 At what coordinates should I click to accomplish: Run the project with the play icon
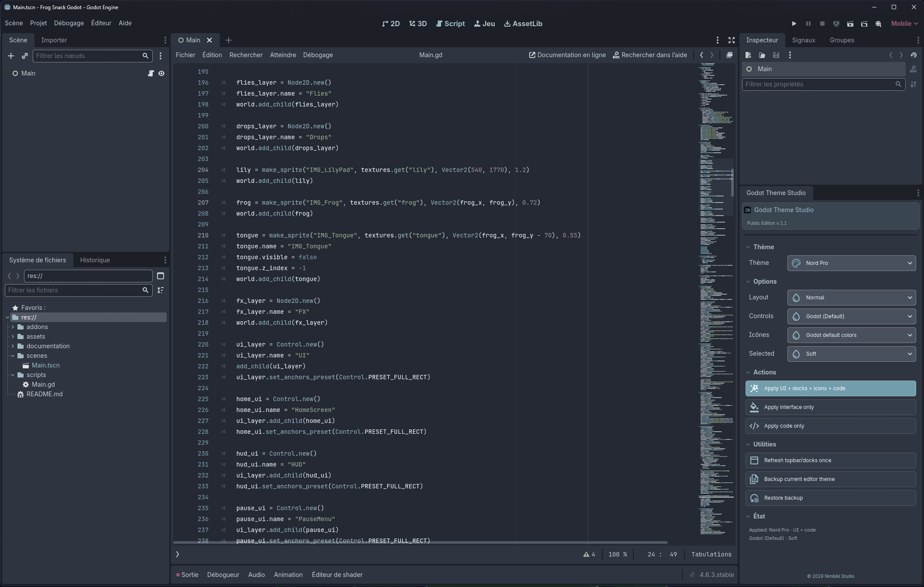(794, 24)
